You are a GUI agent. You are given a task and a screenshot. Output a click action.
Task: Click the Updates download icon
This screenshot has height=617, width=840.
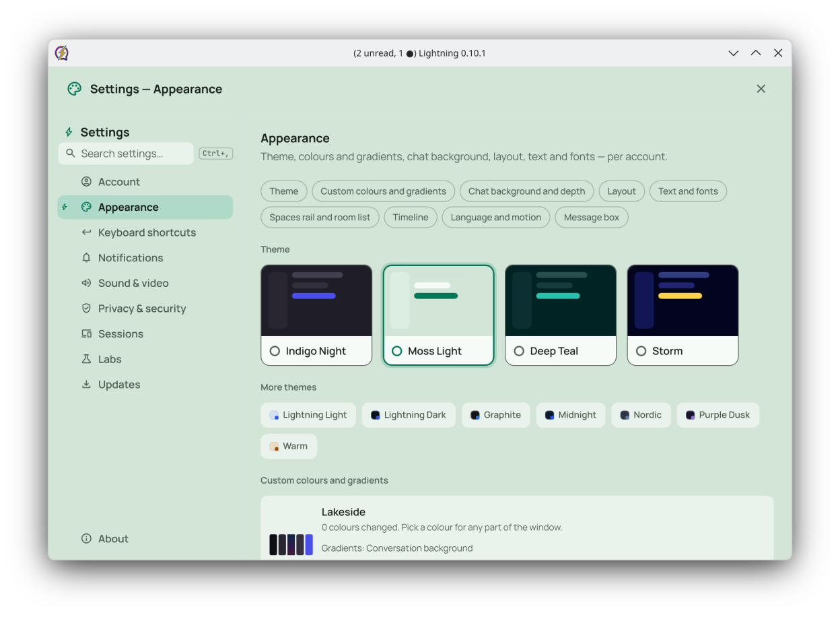[86, 385]
